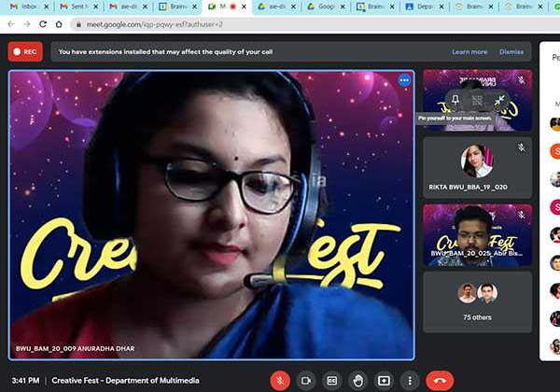Open the three-dot options on the main video
Image resolution: width=560 pixels, height=392 pixels.
pos(404,80)
